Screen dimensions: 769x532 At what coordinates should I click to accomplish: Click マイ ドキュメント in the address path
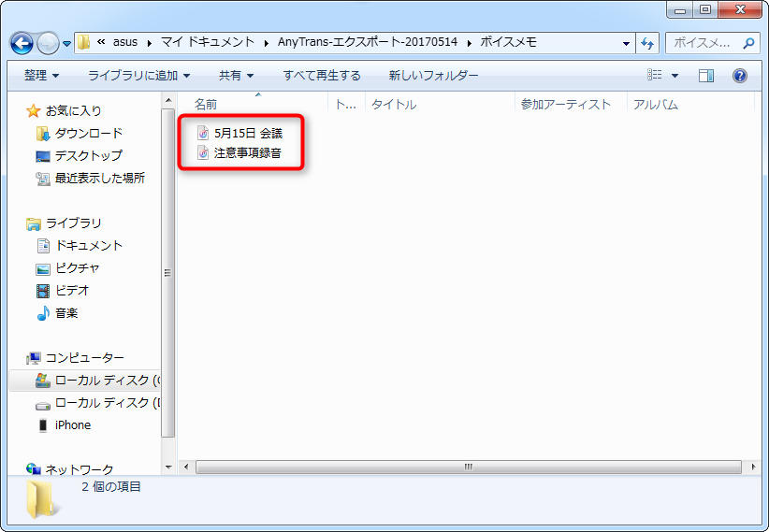[208, 42]
